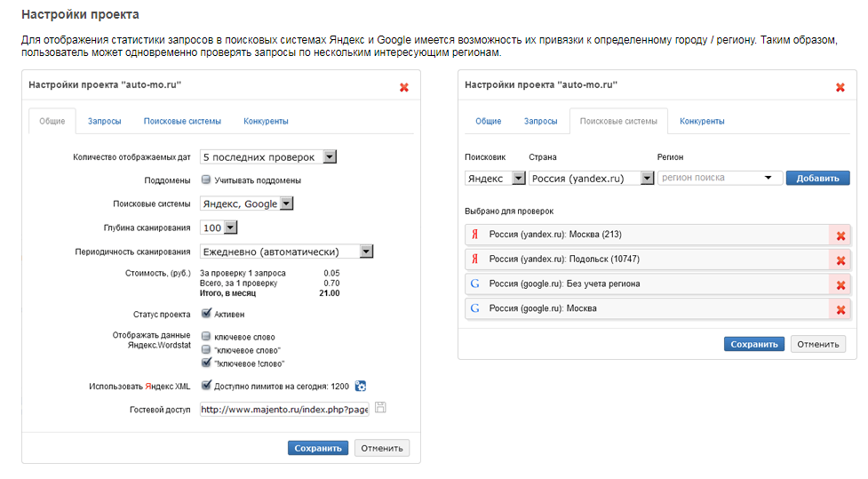Disable the Активен project status checkbox
Viewport: 868px width, 479px height.
pyautogui.click(x=206, y=313)
